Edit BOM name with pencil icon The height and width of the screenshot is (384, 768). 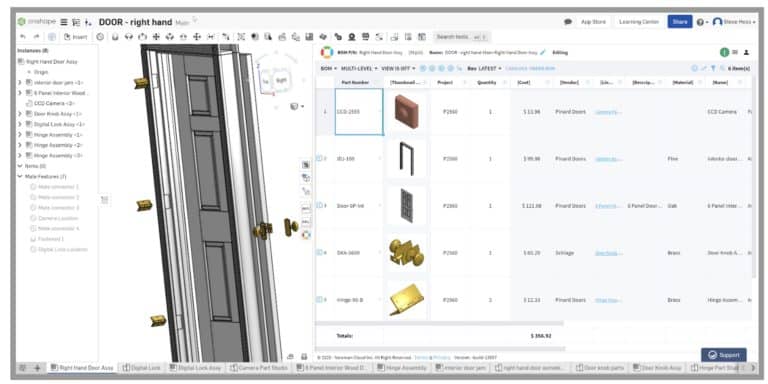(543, 52)
